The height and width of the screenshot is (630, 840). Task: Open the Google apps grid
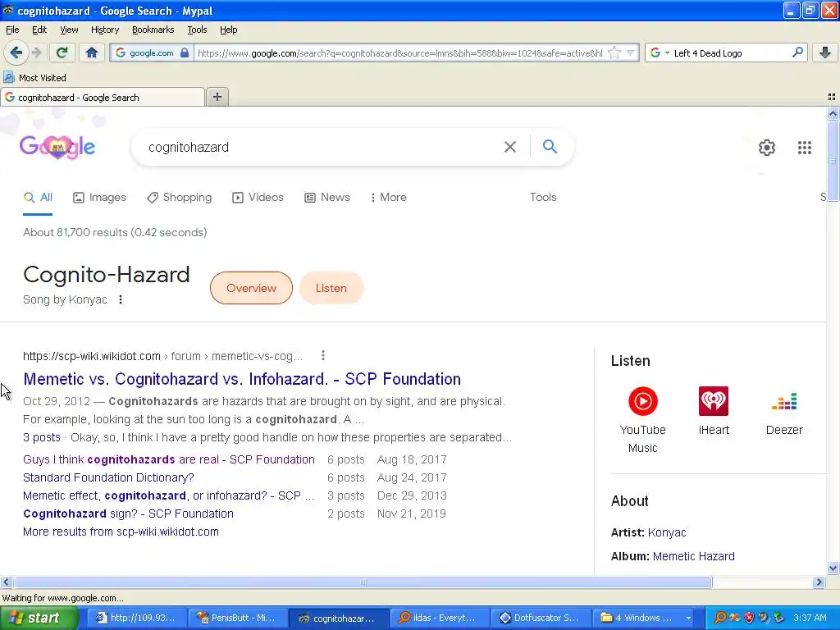click(804, 148)
